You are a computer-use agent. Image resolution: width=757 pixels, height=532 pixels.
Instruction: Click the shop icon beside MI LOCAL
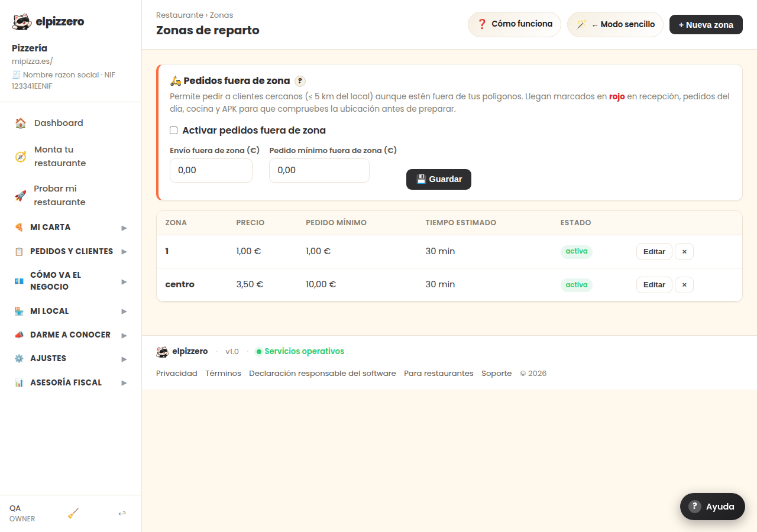[x=19, y=312]
